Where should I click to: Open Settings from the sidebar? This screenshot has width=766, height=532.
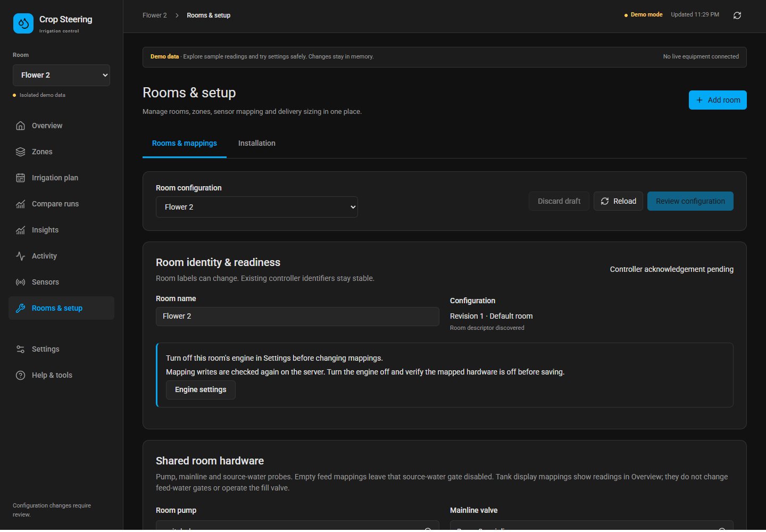coord(61,349)
